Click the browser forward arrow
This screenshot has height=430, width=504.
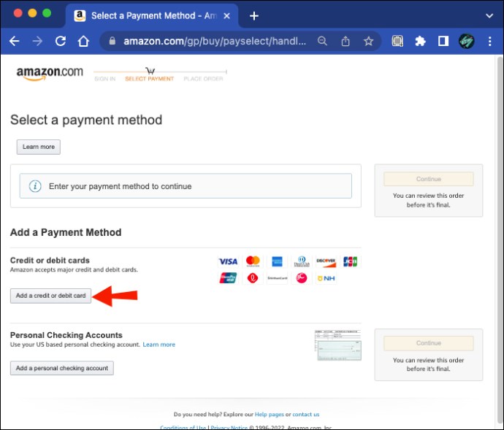37,41
